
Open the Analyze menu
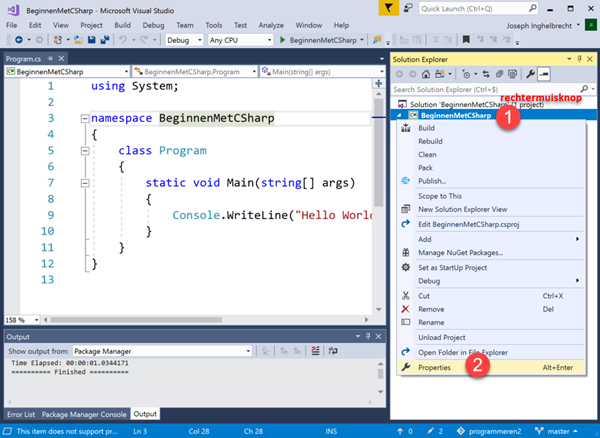point(271,25)
